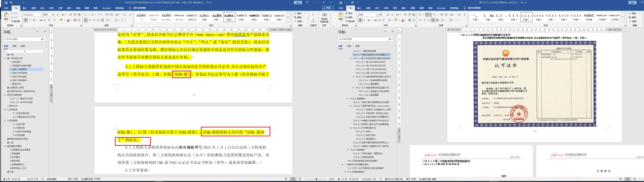The height and width of the screenshot is (182, 644).
Task: Open the 视图 tab in the right window
Action: 421,8
